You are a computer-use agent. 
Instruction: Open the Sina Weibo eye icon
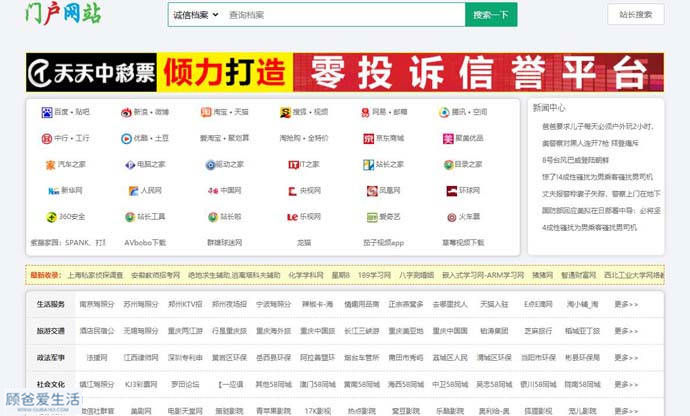point(126,112)
